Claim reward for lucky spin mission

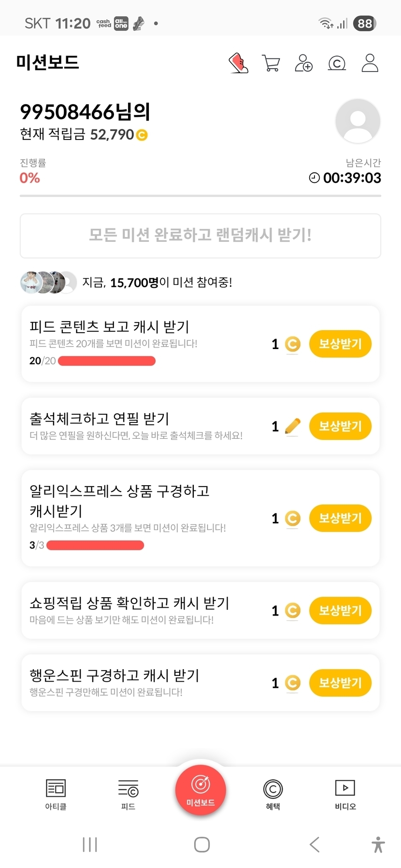[x=340, y=683]
